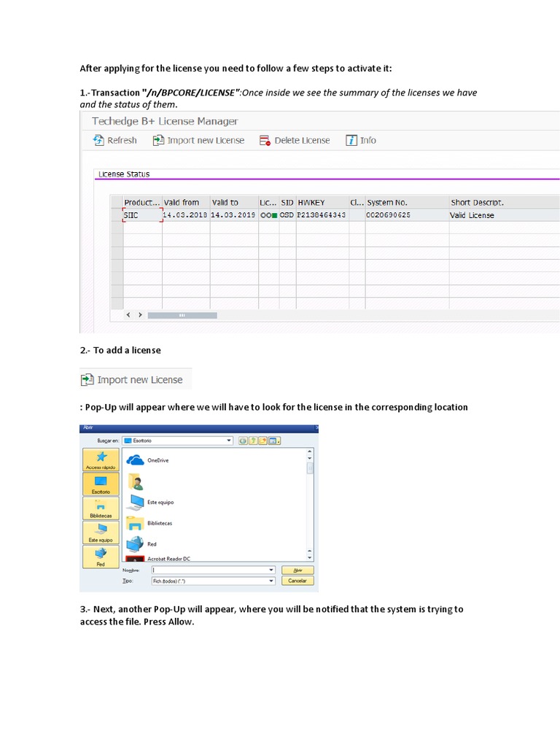The image size is (560, 747).
Task: Click the file list scrollbar thumb
Action: click(310, 468)
